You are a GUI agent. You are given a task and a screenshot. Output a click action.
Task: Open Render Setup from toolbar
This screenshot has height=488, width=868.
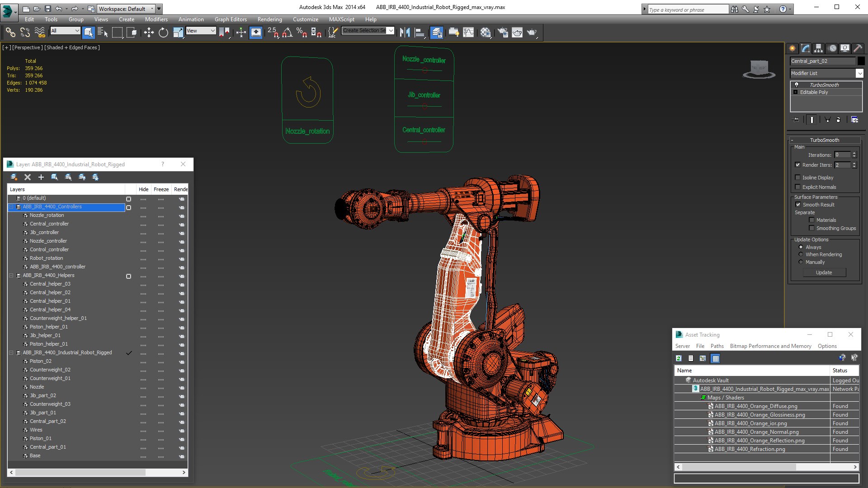point(502,32)
